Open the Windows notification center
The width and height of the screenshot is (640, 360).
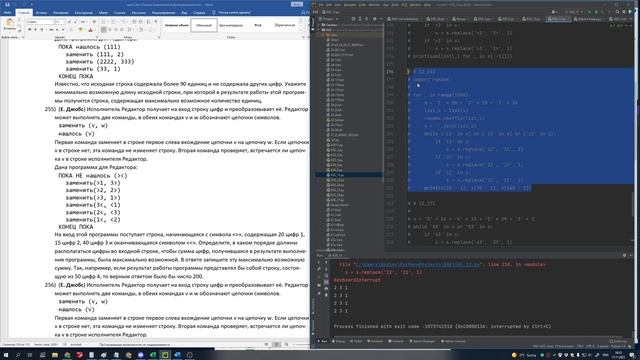click(632, 355)
